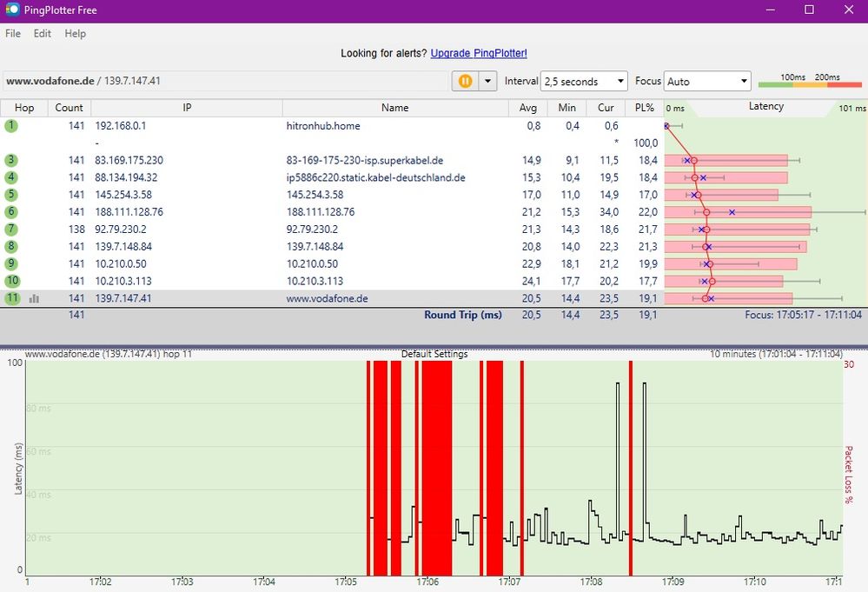Screen dimensions: 868x592
Task: Click the PingPlotter app icon in title bar
Action: click(12, 10)
